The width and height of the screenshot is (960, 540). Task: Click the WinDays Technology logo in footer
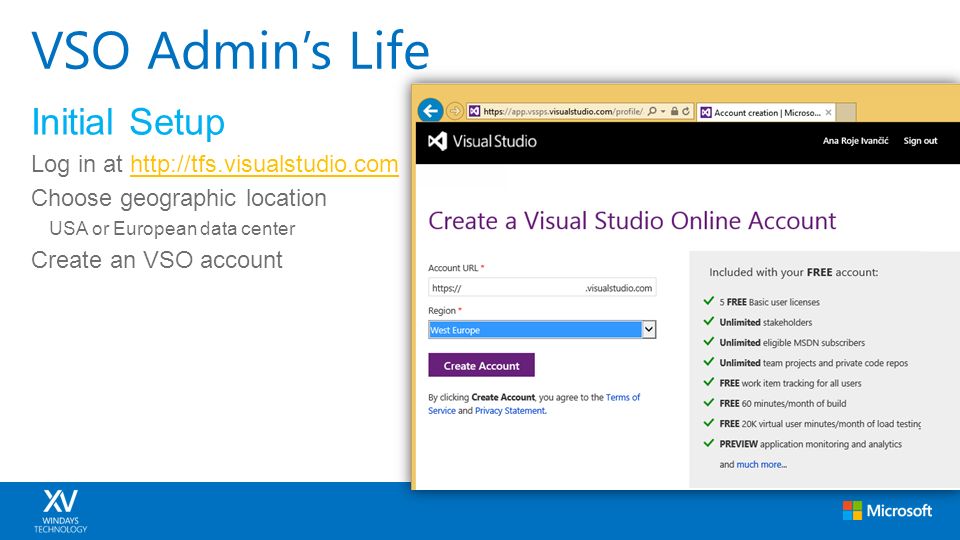pyautogui.click(x=60, y=511)
